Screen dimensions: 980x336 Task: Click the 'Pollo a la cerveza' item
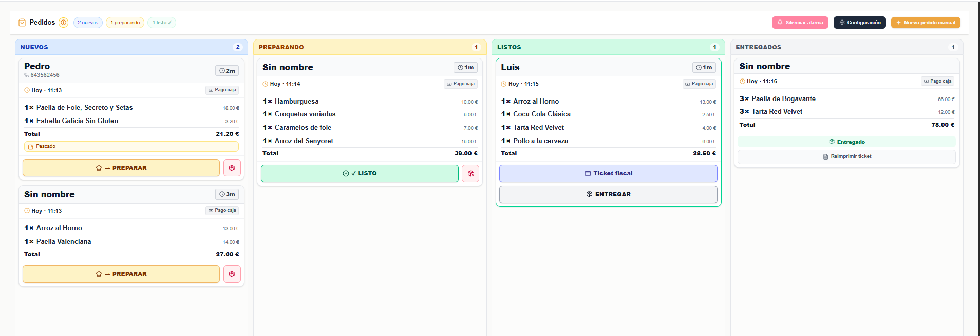pos(540,141)
